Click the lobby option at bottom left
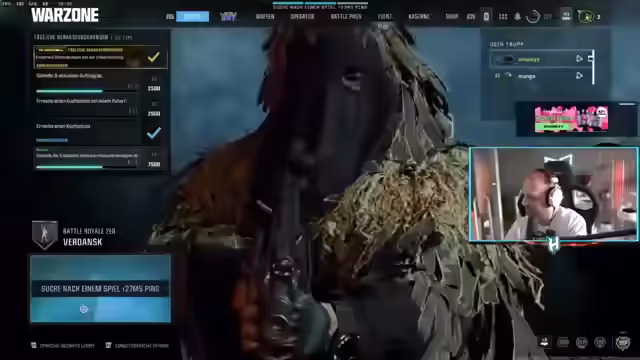This screenshot has height=360, width=640. [63, 346]
